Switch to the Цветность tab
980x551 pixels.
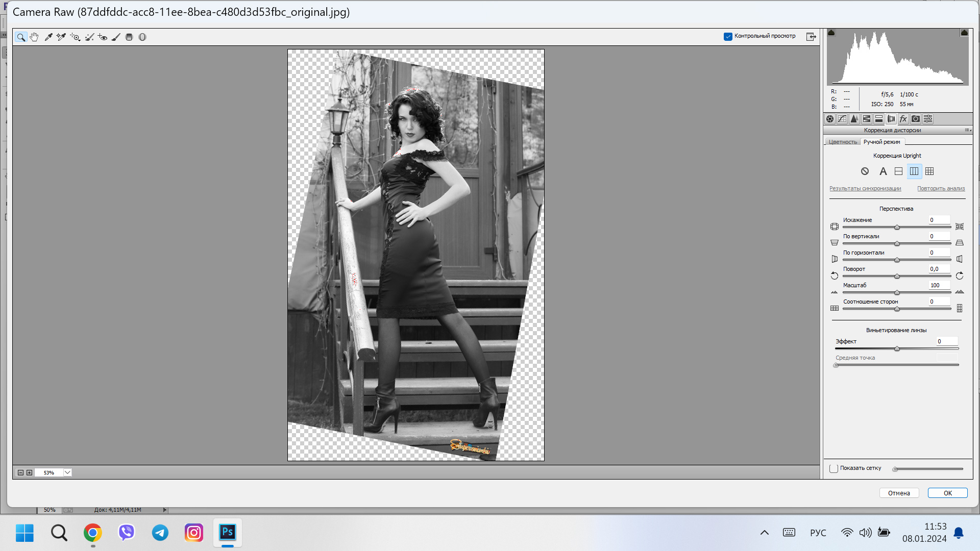(843, 142)
